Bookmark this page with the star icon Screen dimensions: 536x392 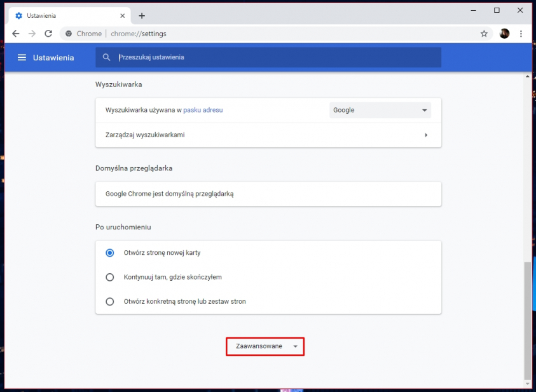coord(484,33)
